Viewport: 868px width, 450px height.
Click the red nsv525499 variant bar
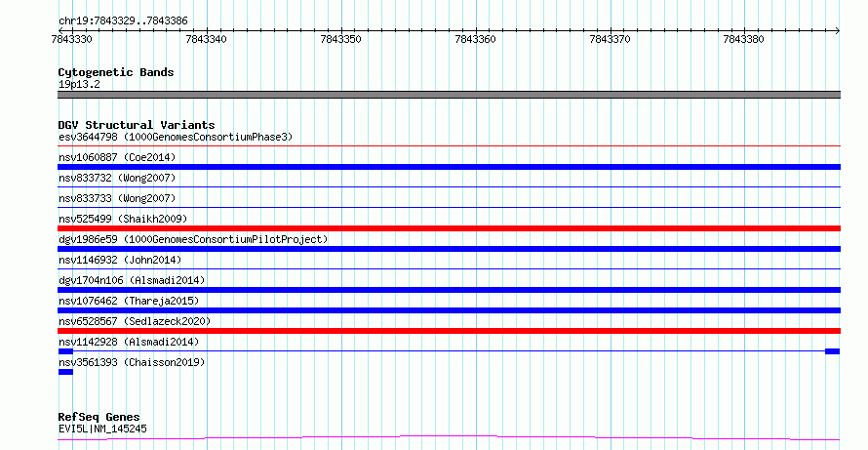(449, 228)
